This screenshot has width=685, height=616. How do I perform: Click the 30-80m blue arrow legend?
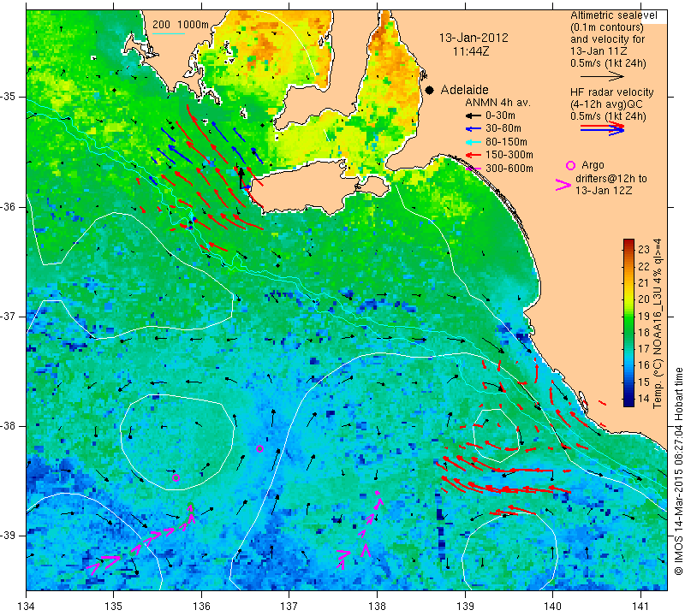coord(473,129)
